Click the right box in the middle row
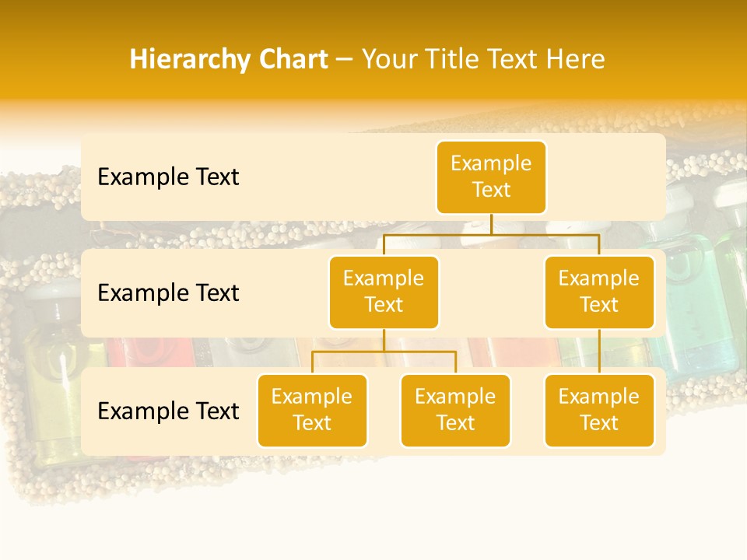The height and width of the screenshot is (560, 747). click(x=598, y=292)
